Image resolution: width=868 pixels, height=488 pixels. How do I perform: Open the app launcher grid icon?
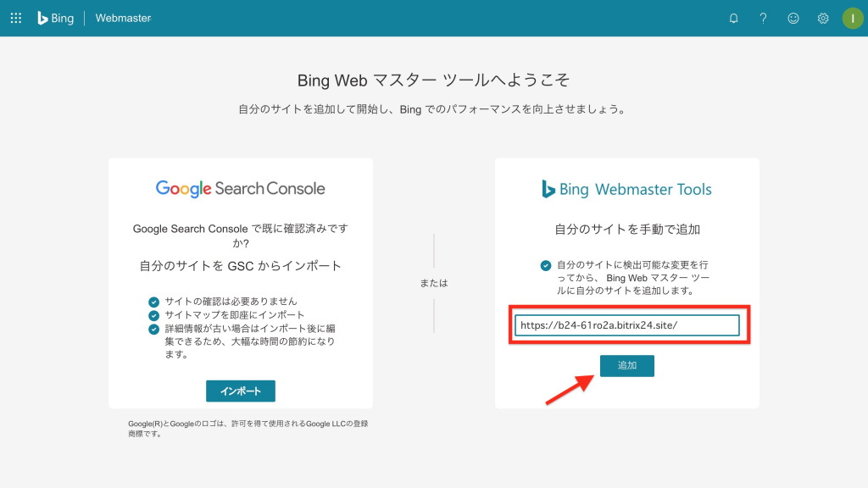pos(16,19)
